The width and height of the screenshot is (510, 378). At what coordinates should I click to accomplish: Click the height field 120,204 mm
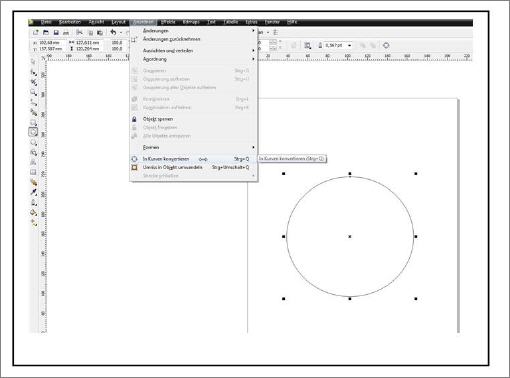coord(88,49)
